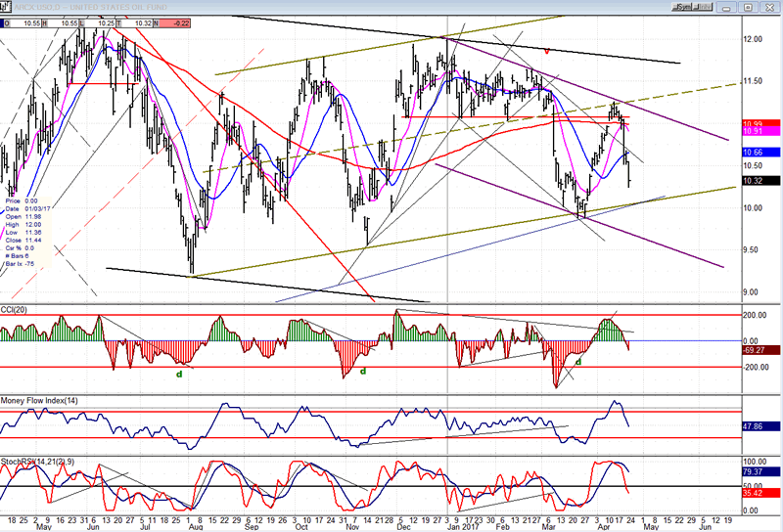
Task: Click the chart icon in the title bar
Action: pyautogui.click(x=6, y=6)
